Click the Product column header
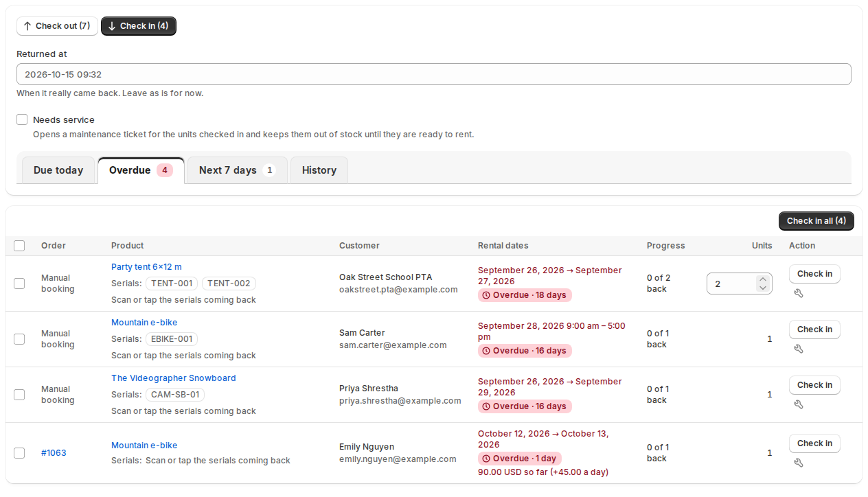Image resolution: width=868 pixels, height=497 pixels. pyautogui.click(x=128, y=246)
